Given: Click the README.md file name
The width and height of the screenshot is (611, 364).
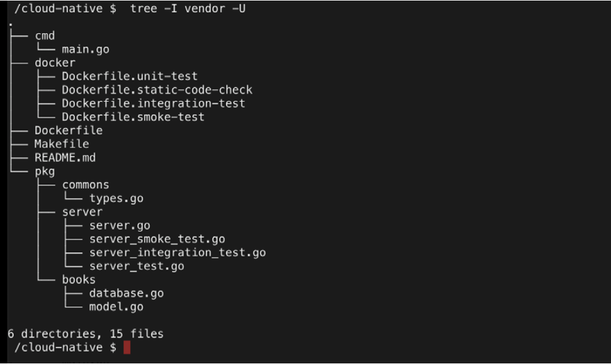Looking at the screenshot, I should (x=65, y=158).
